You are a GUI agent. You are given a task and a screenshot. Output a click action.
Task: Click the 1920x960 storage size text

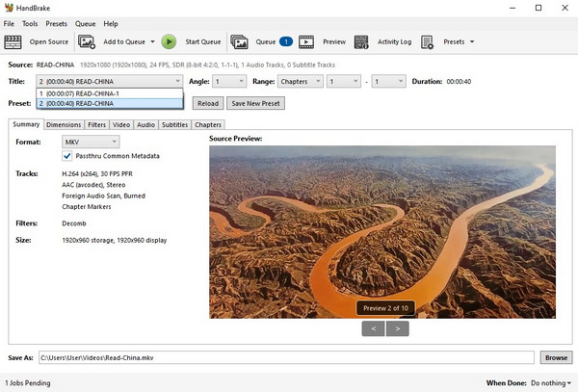pyautogui.click(x=115, y=240)
